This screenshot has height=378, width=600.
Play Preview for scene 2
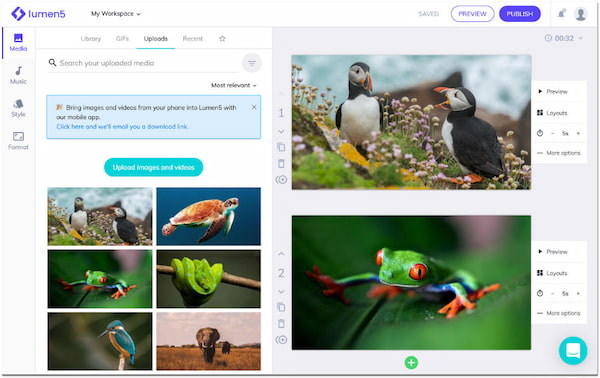pos(554,252)
